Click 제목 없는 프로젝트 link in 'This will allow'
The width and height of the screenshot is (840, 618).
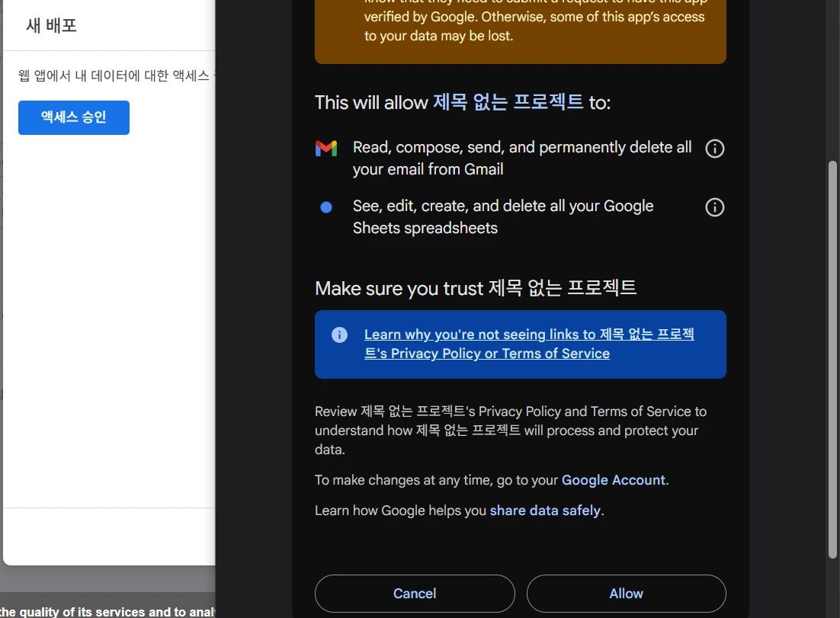pyautogui.click(x=508, y=102)
